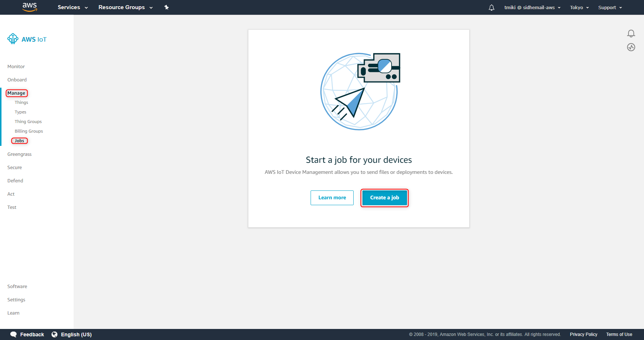Open the Terms of Use link
Viewport: 644px width, 340px height.
(x=619, y=334)
